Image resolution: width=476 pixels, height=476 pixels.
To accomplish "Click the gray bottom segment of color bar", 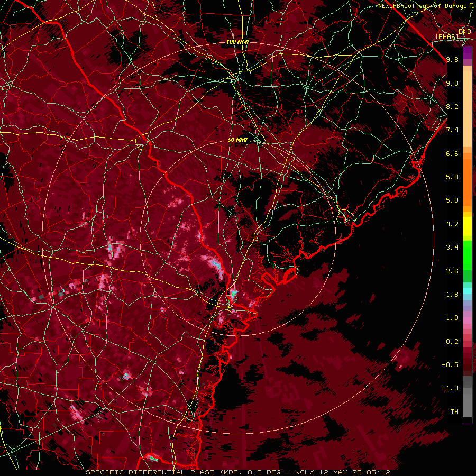I will 467,402.
